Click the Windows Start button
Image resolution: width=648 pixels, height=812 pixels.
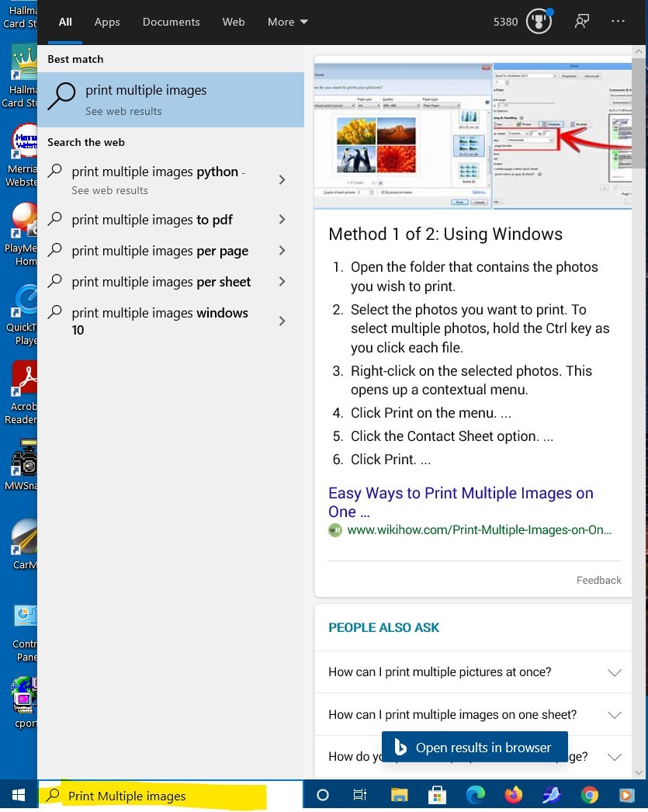[19, 795]
